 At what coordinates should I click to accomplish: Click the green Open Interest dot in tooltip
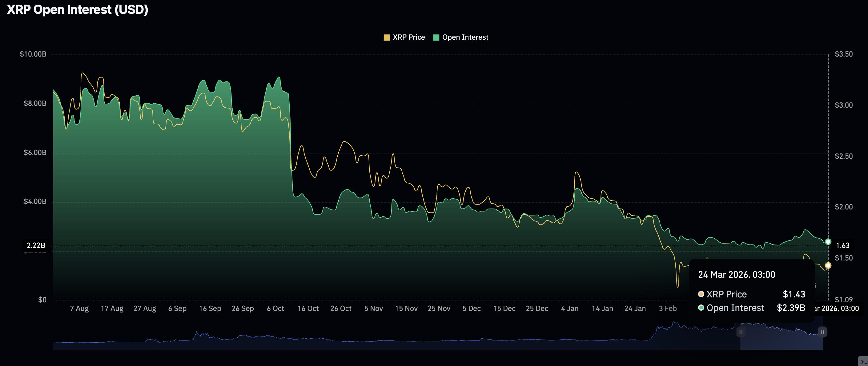coord(701,308)
